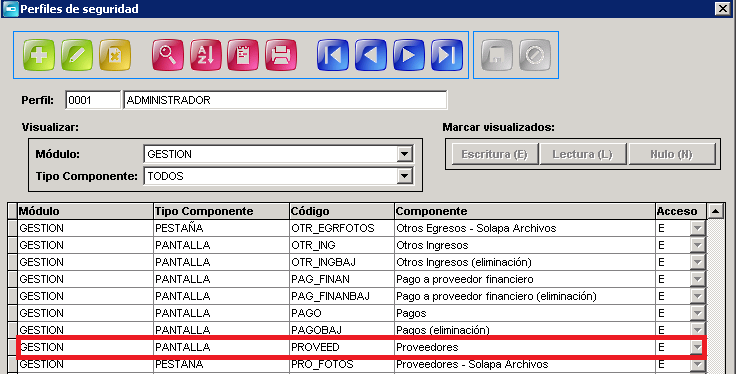Screen dimensions: 736x374
Task: Click 'Otros Ingresos (eliminación)' cell
Action: (525, 262)
